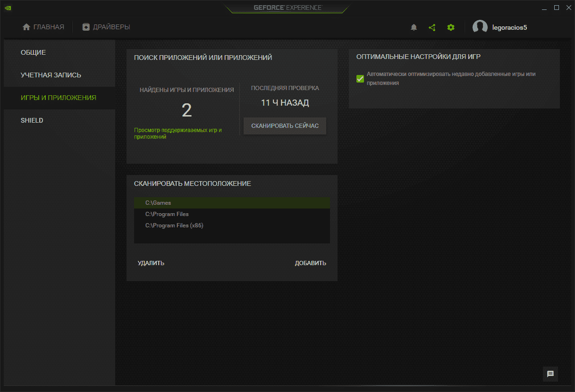Click ДОБАВИТЬ to add scan location
The width and height of the screenshot is (575, 392).
pyautogui.click(x=311, y=263)
